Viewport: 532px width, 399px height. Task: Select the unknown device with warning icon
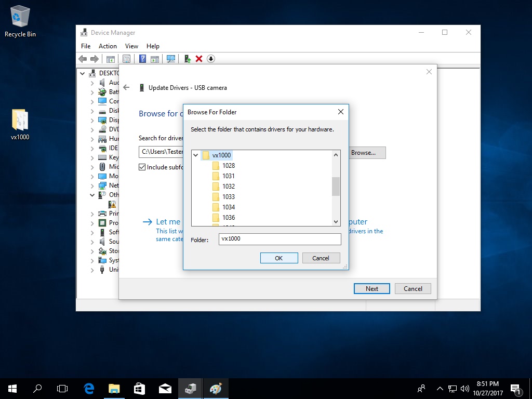pyautogui.click(x=112, y=204)
